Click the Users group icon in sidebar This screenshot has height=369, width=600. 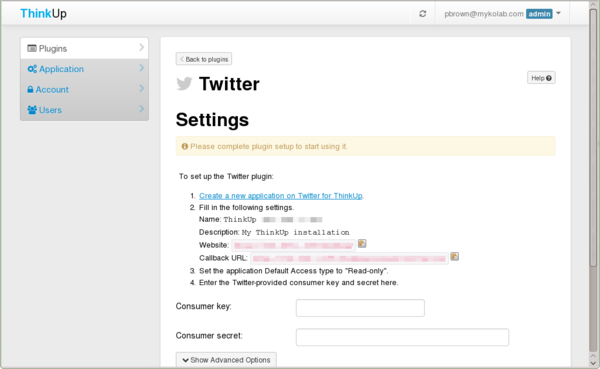32,110
